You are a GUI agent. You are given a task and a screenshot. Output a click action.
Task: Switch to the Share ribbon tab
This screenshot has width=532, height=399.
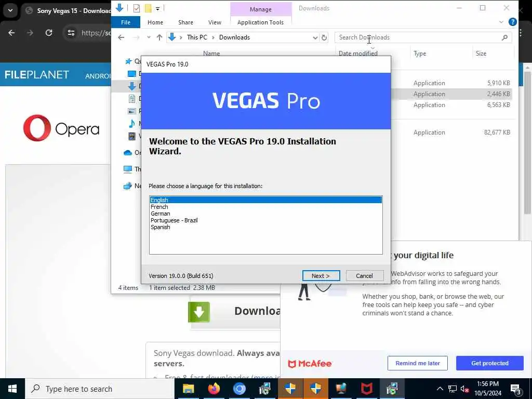point(185,22)
